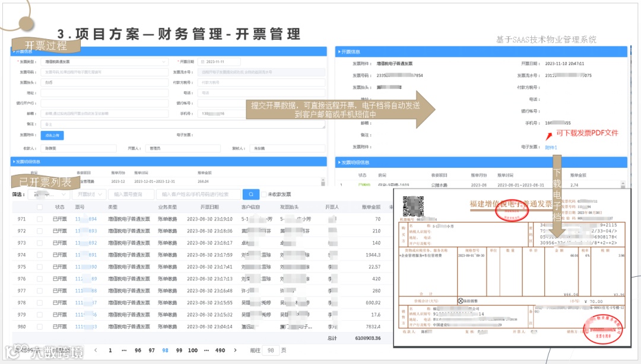Focus the 开票人 input field
Viewport: 641px width, 364px height.
pyautogui.click(x=183, y=148)
